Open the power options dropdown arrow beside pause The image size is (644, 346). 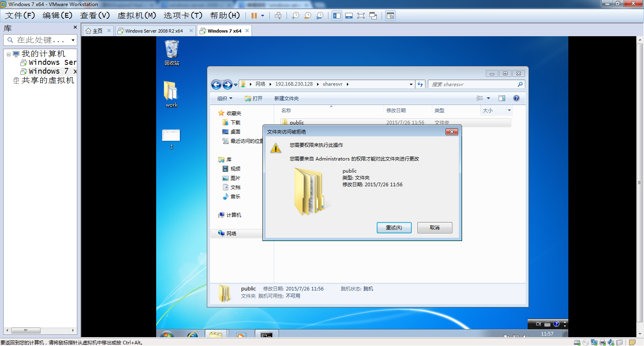263,16
